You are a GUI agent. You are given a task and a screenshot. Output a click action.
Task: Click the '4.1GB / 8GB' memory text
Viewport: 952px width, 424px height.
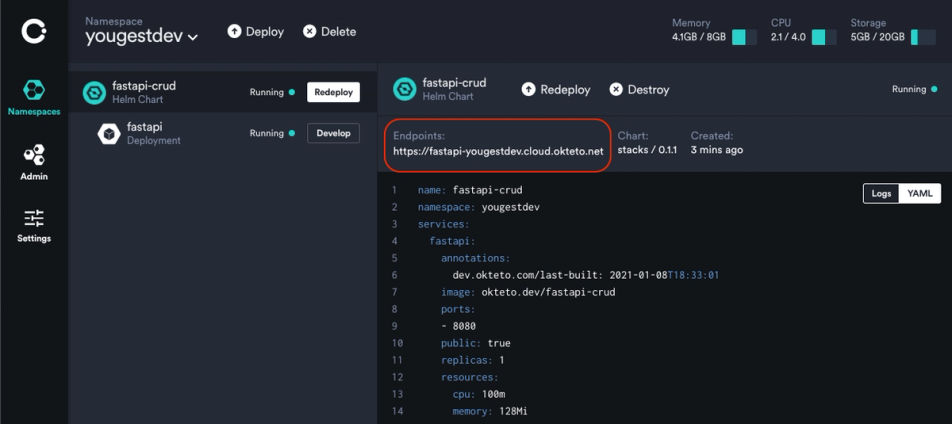(699, 37)
